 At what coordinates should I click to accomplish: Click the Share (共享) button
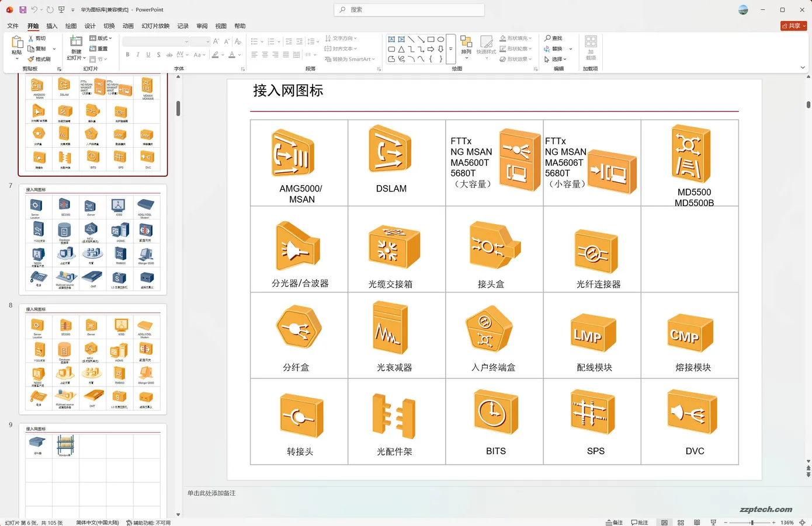click(794, 26)
